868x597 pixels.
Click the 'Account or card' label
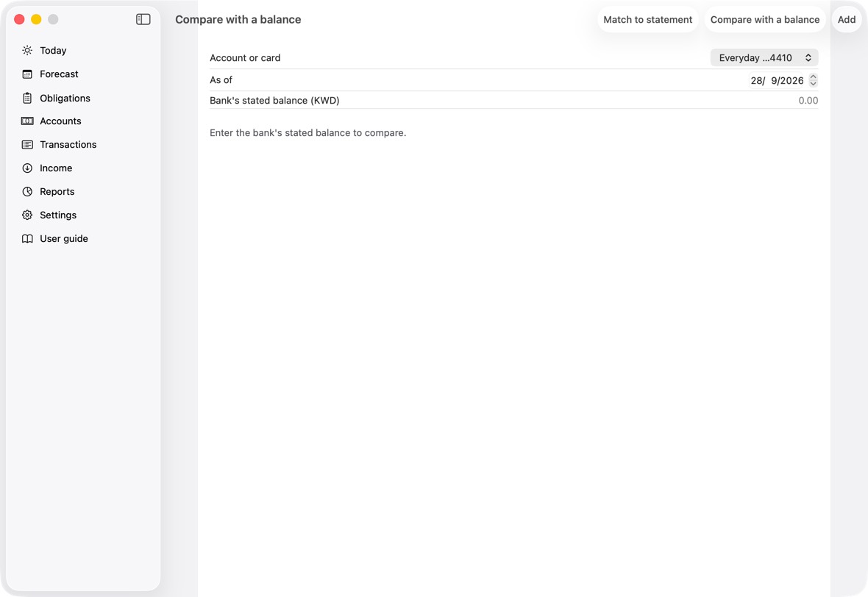click(x=245, y=58)
